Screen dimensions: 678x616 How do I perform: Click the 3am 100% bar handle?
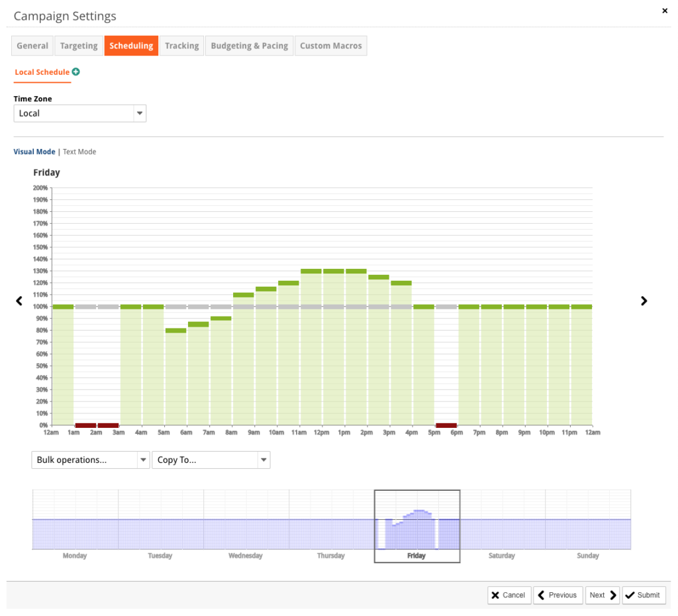coord(130,307)
